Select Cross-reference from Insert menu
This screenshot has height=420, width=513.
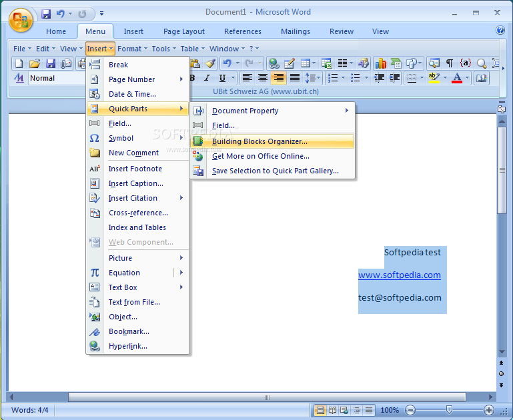pyautogui.click(x=137, y=213)
